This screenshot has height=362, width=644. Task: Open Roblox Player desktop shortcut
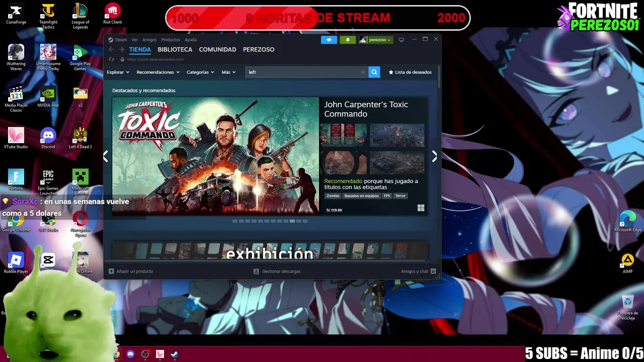(x=16, y=263)
